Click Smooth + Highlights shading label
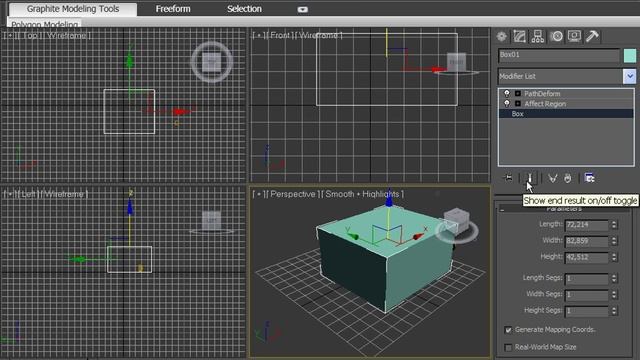The height and width of the screenshot is (360, 640). click(362, 194)
